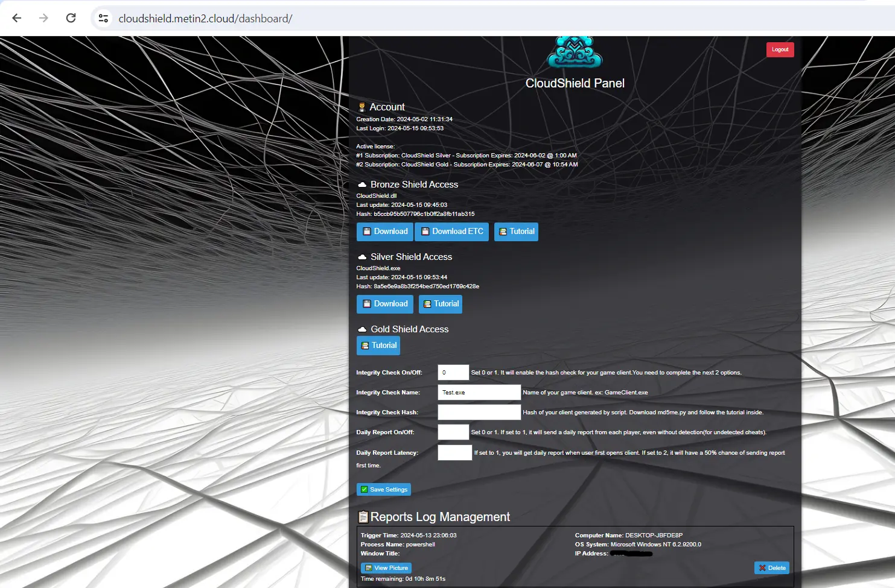Click Last Login 2024-05-15 09:53:53 text
895x588 pixels.
(400, 128)
